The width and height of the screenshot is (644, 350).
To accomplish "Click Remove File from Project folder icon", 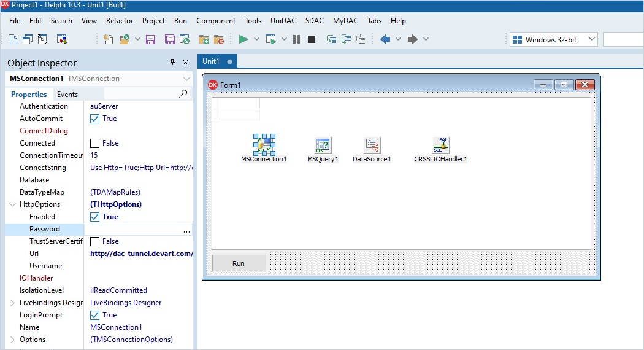I will tap(219, 39).
